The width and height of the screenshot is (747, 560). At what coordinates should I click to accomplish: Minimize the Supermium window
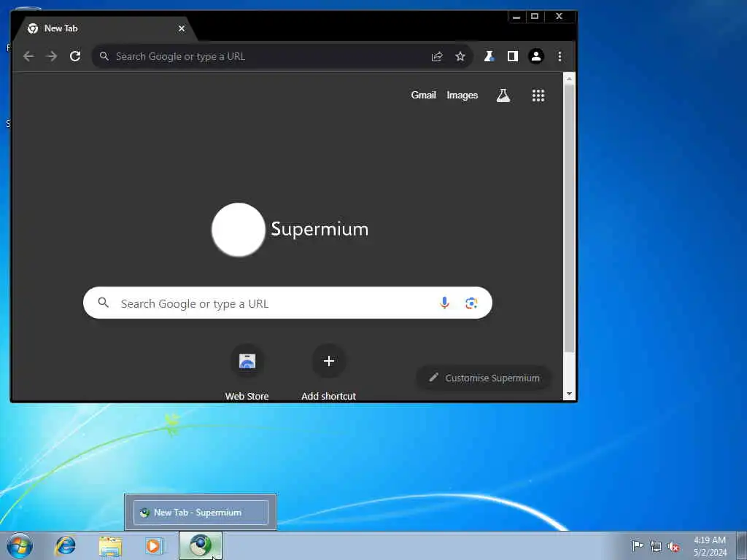(x=516, y=17)
